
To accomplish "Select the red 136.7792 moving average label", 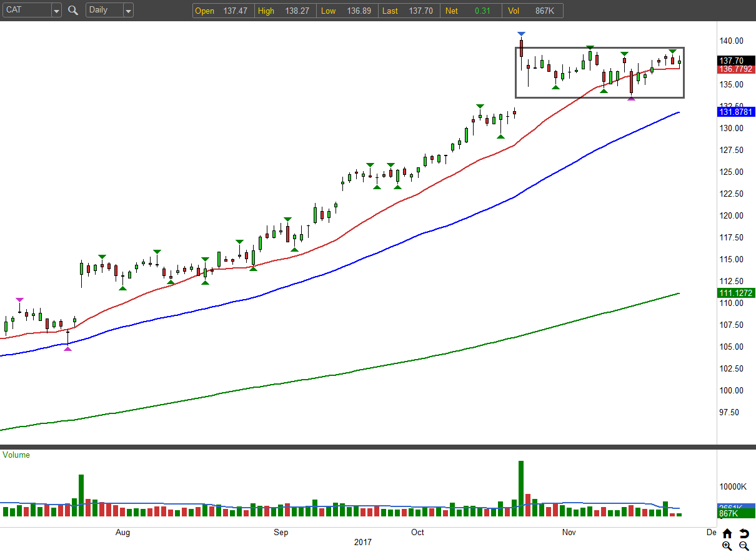I will 737,69.
